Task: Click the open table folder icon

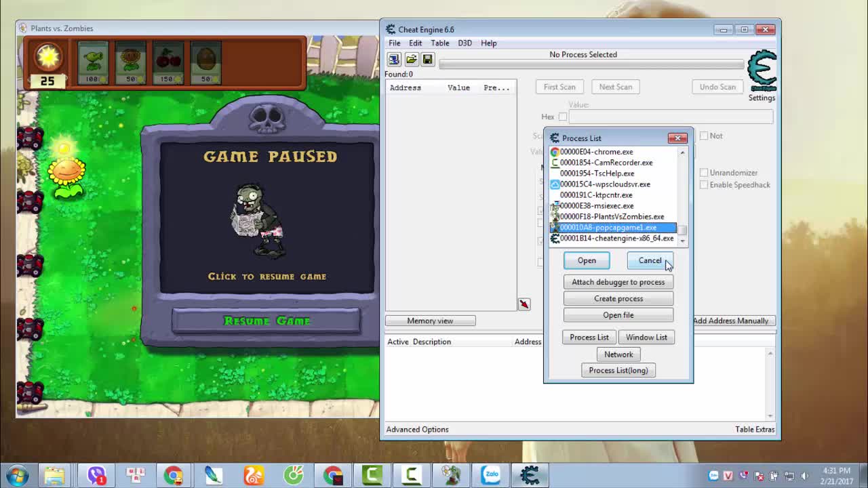Action: 411,60
